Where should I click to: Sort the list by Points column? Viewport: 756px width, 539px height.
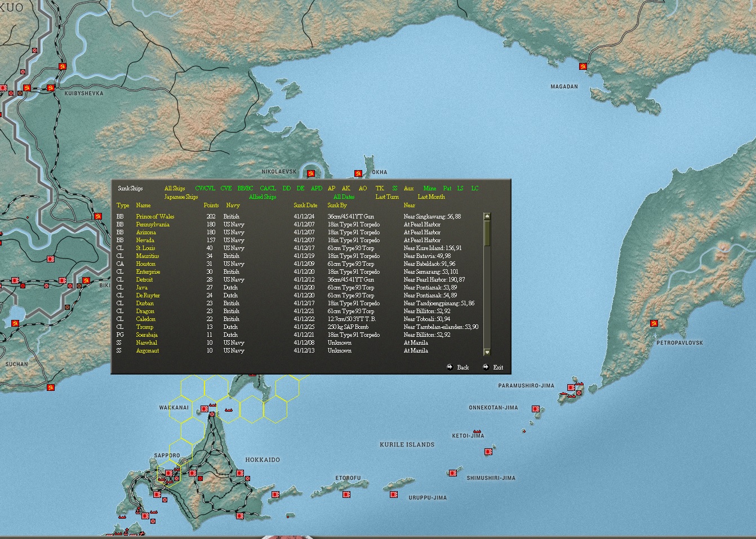point(211,205)
